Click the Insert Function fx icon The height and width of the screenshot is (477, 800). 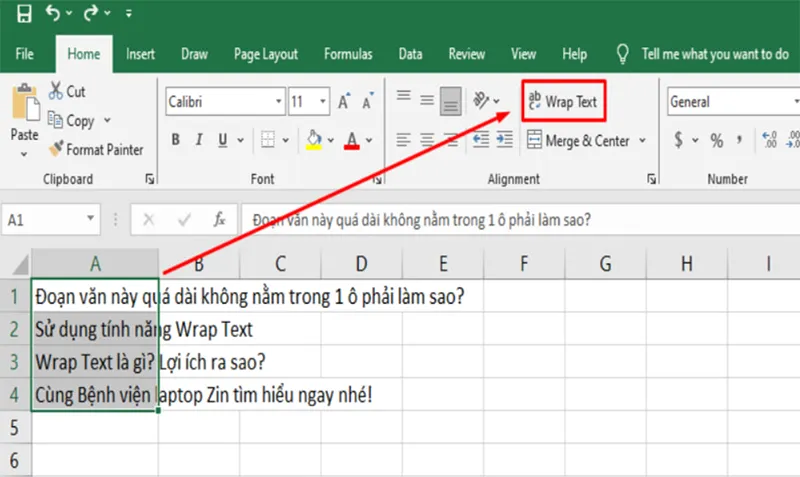pyautogui.click(x=218, y=219)
